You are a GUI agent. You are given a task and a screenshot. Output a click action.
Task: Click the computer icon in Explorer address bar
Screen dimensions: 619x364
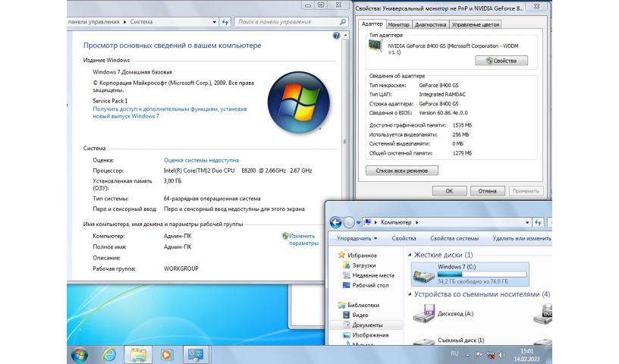pyautogui.click(x=367, y=222)
